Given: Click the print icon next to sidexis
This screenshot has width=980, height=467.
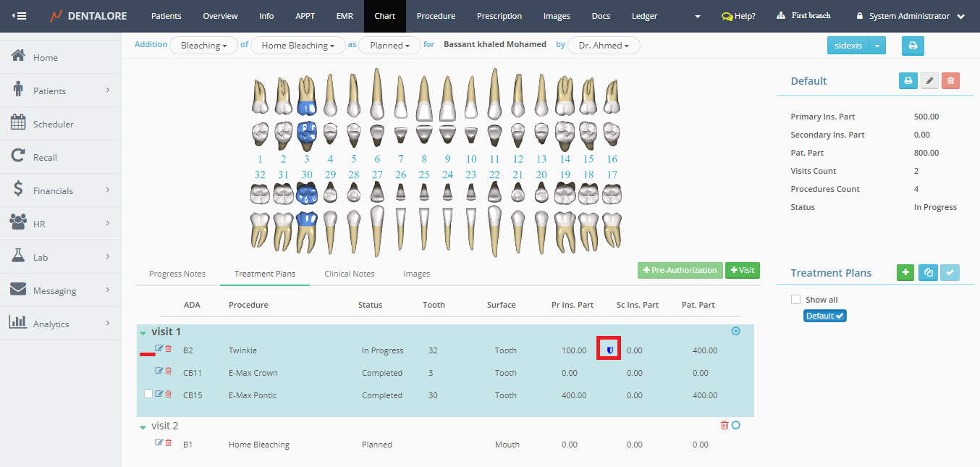Looking at the screenshot, I should click(912, 46).
